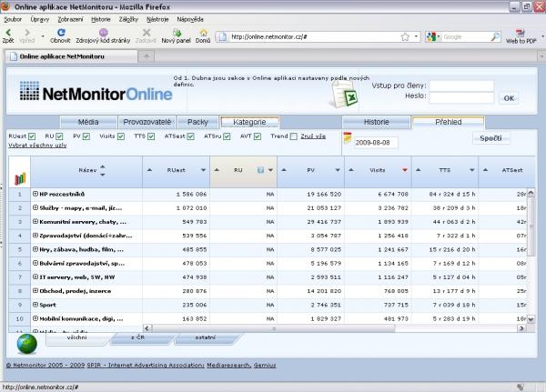
Task: Go back with the Zpět arrow
Action: point(8,33)
